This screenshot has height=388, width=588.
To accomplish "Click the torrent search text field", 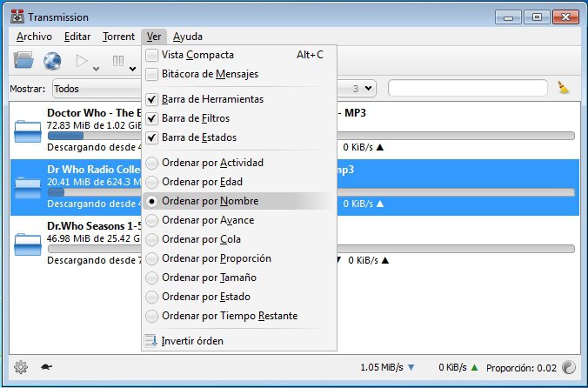I will 468,88.
